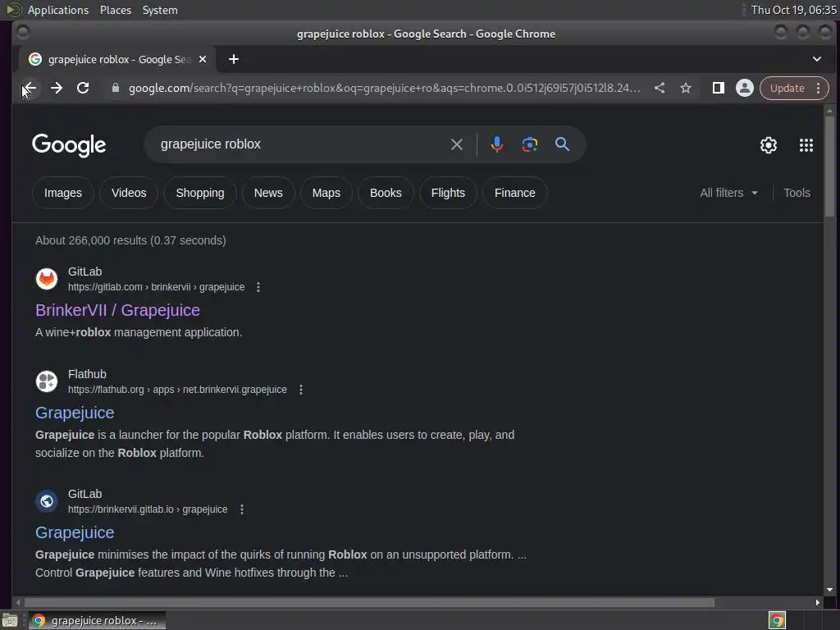Open Google quick settings gear
Image resolution: width=840 pixels, height=630 pixels.
[x=769, y=145]
